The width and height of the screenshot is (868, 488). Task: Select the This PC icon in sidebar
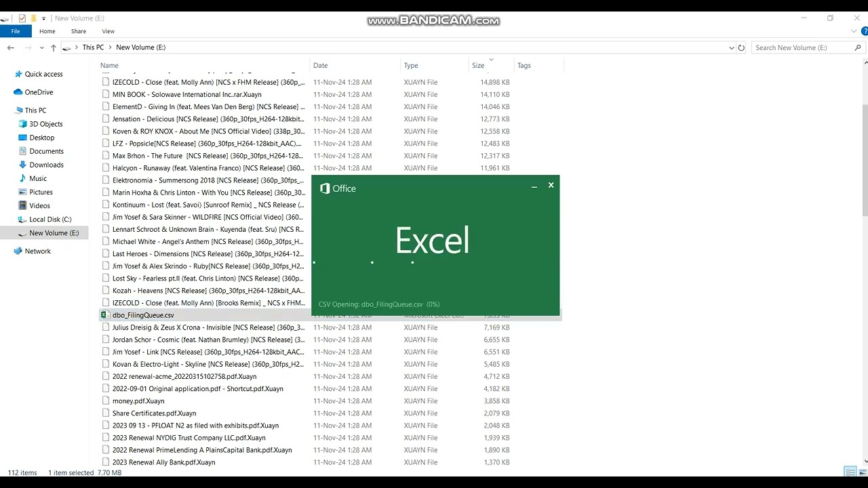pos(18,110)
